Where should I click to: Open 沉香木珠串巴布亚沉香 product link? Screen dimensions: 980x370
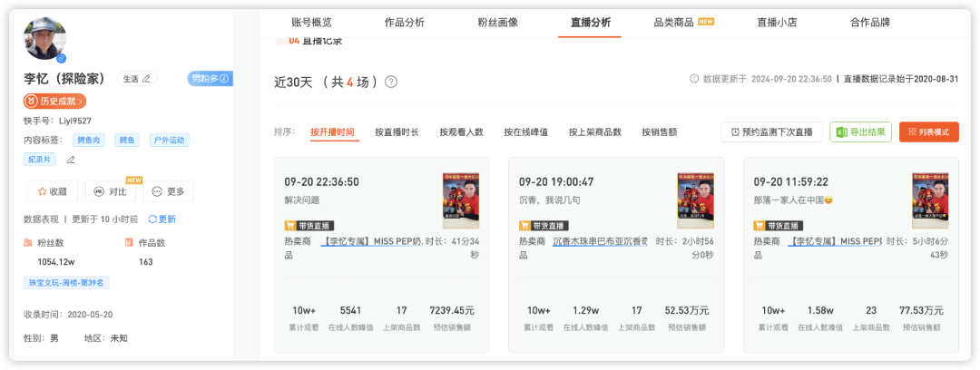point(600,241)
